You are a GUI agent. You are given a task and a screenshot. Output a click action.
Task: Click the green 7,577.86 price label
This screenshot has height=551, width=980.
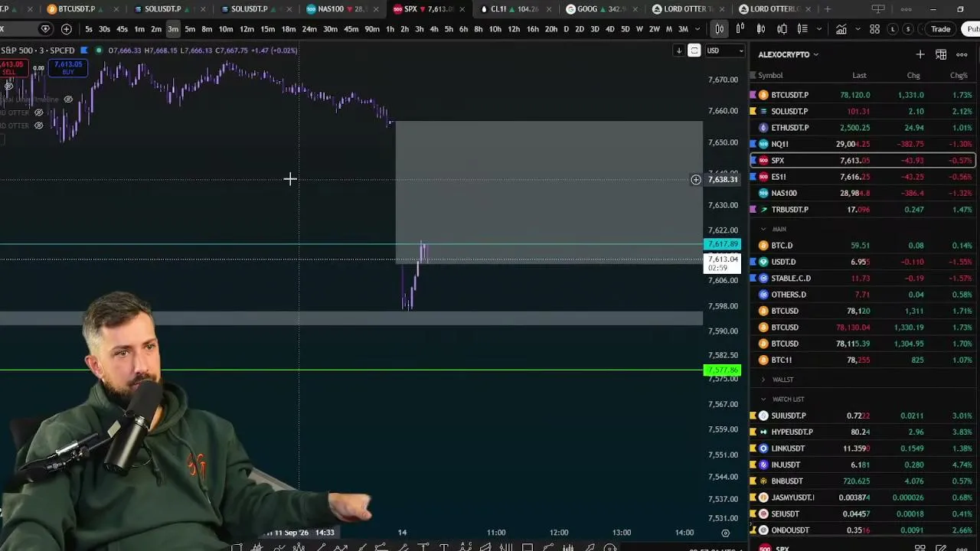coord(722,370)
